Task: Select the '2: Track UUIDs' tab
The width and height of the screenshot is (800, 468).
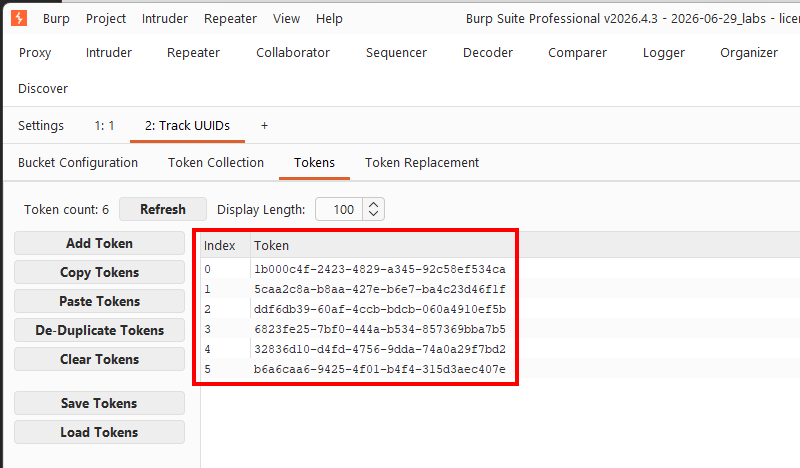Action: pyautogui.click(x=187, y=126)
